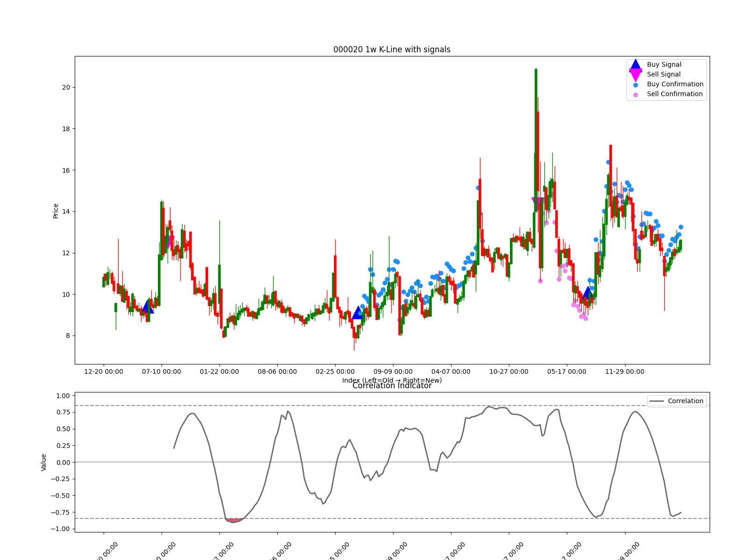
Task: Click the Sell Confirmation pink dot in legend
Action: click(635, 95)
